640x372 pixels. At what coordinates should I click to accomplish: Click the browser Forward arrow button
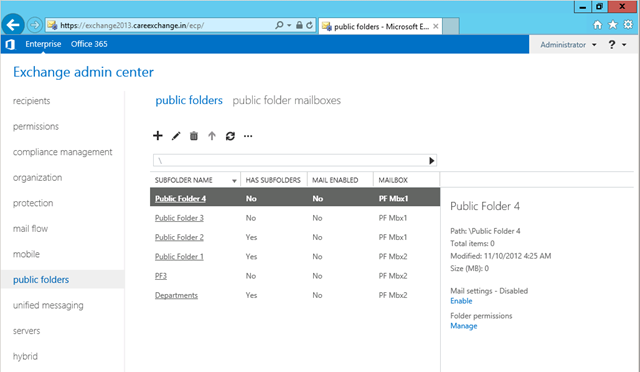point(35,25)
